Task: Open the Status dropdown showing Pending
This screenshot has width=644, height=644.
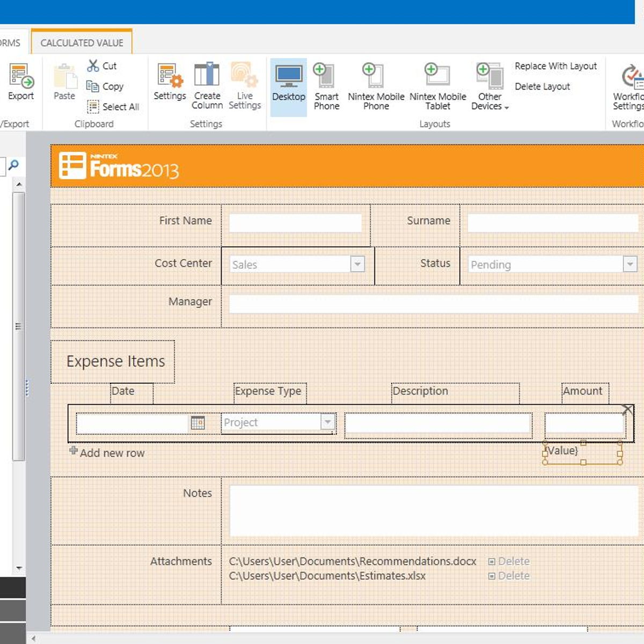Action: (x=630, y=264)
